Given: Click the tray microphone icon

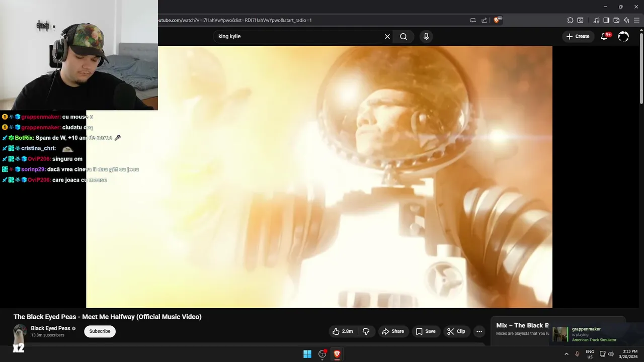Looking at the screenshot, I should pyautogui.click(x=577, y=354).
